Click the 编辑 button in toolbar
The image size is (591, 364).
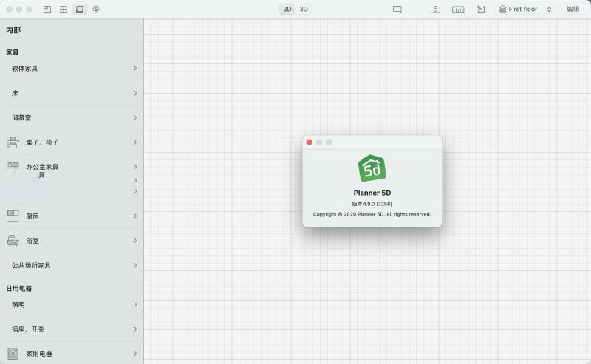point(573,9)
